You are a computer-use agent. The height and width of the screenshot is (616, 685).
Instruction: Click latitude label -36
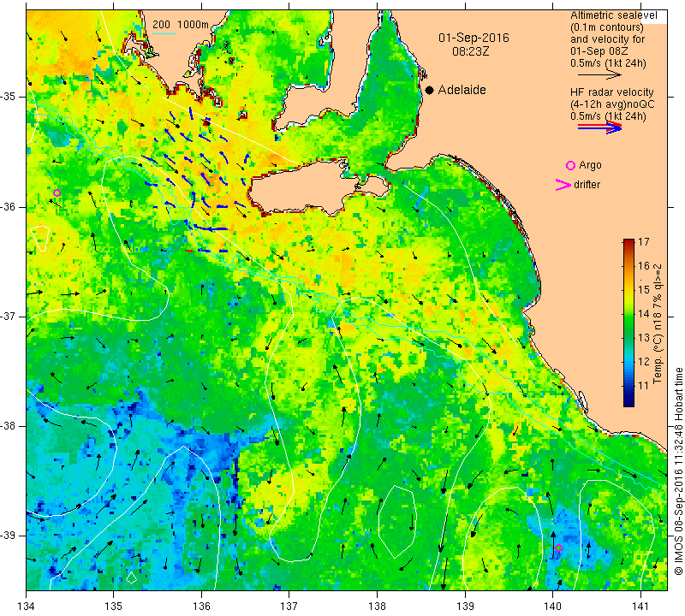[9, 206]
